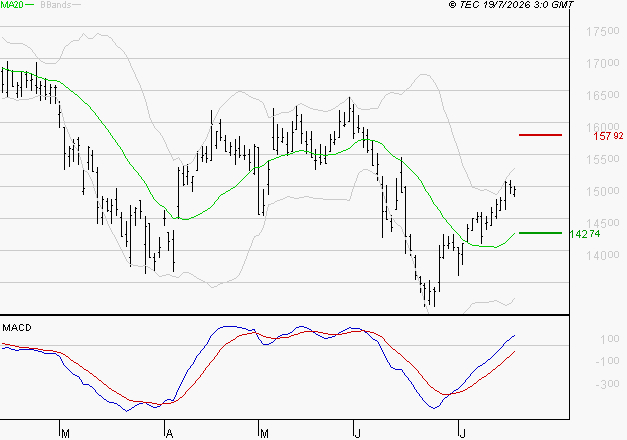The width and height of the screenshot is (627, 440).
Task: Select the 17500 price axis label
Action: (603, 31)
